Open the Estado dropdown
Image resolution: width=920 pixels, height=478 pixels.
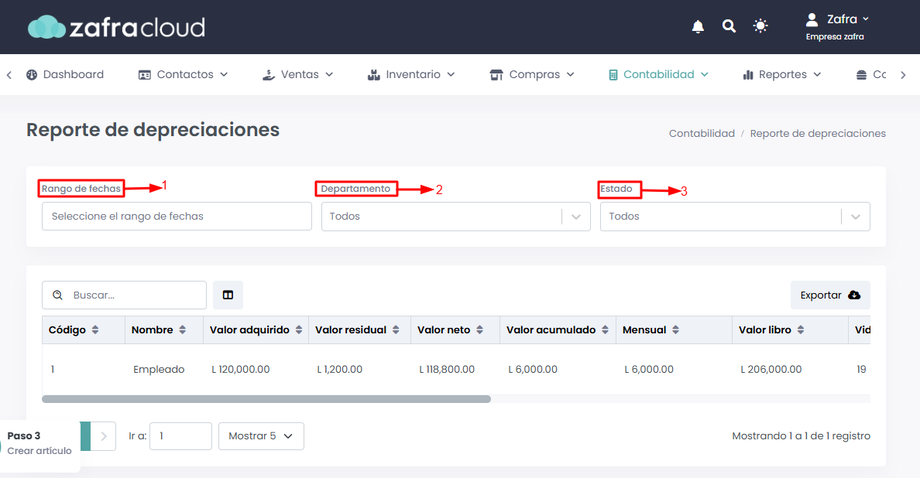click(x=735, y=216)
